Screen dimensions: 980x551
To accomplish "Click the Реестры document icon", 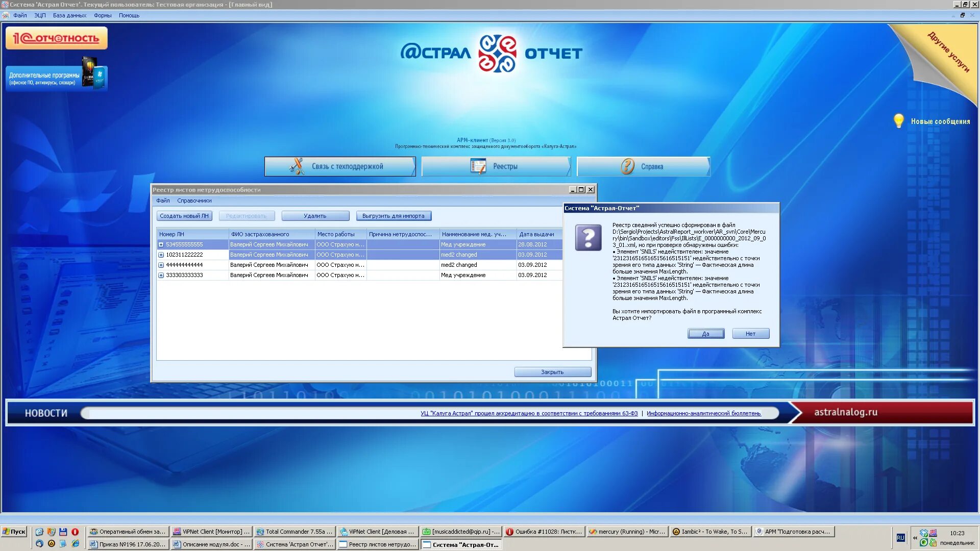I will [x=478, y=166].
